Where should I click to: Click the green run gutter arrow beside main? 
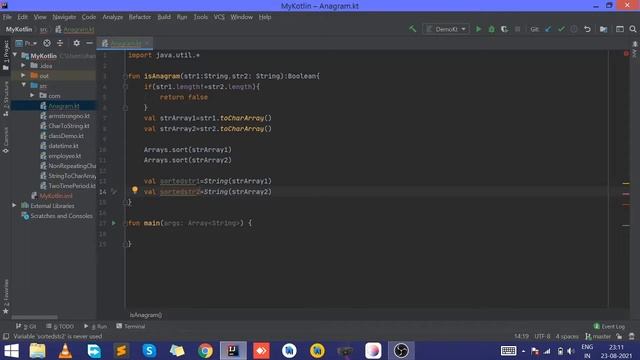(114, 223)
